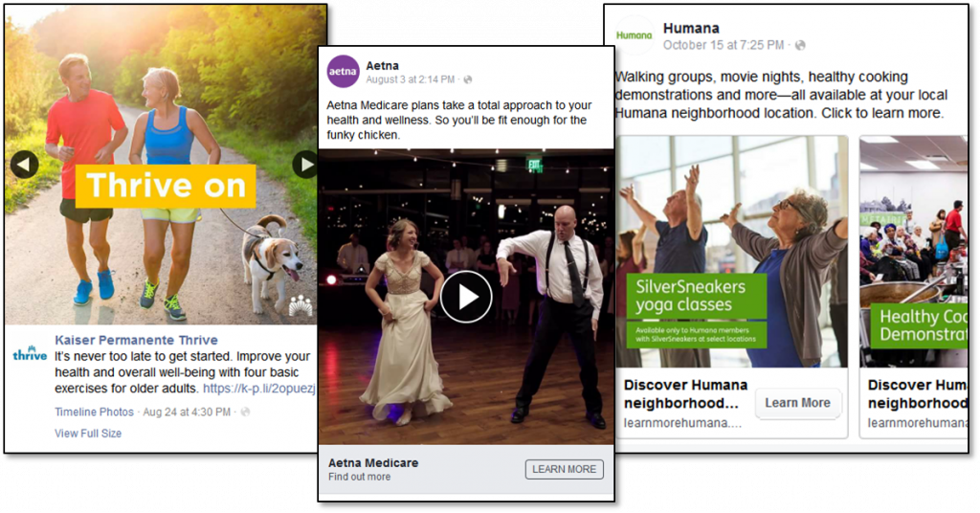Click the thrive logo icon
The image size is (980, 513).
[30, 354]
